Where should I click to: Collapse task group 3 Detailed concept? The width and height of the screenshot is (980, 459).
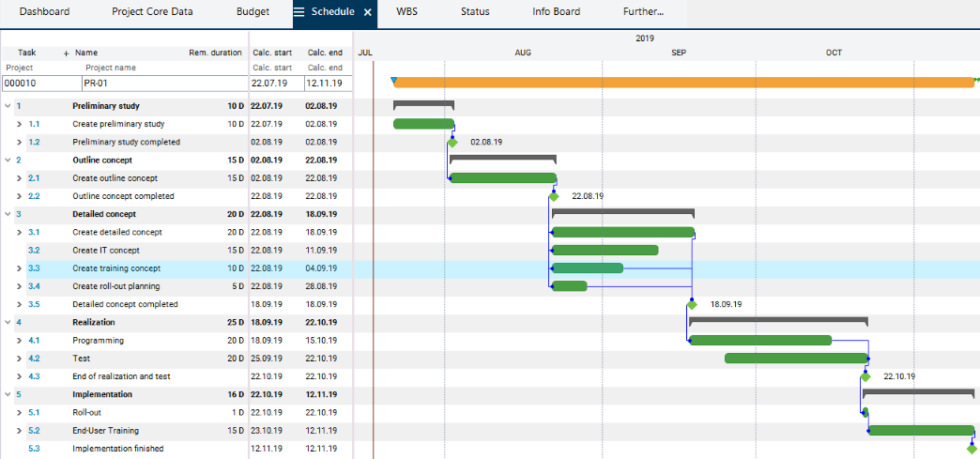click(8, 214)
